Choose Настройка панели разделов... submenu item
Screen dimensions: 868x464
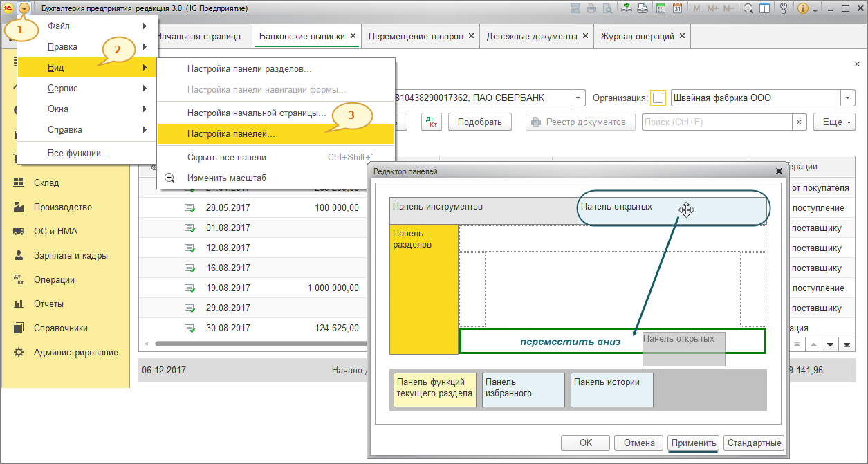276,69
